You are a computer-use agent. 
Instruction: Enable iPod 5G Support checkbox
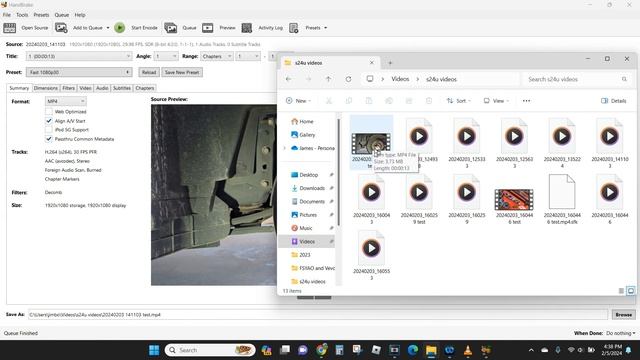pos(49,130)
